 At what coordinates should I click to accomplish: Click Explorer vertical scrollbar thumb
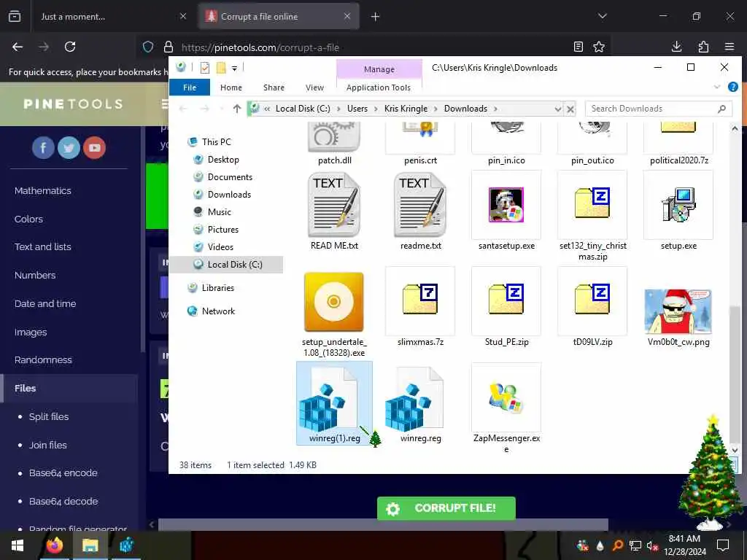point(735,374)
